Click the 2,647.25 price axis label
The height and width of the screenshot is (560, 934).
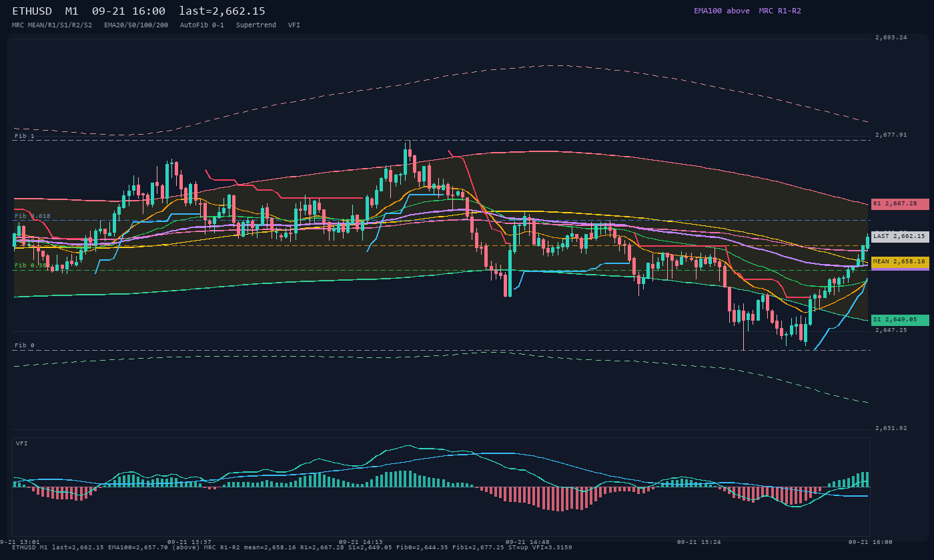tap(891, 330)
